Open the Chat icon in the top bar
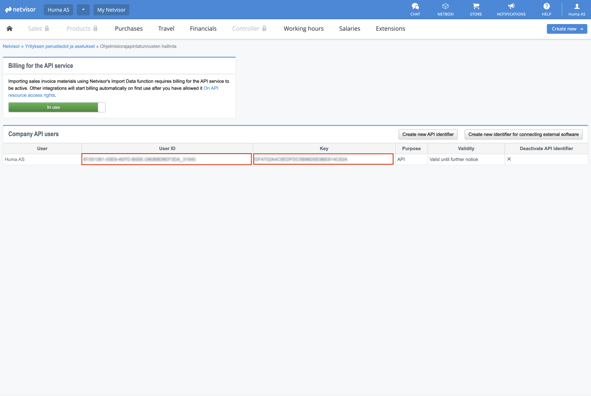The height and width of the screenshot is (396, 591). (415, 9)
